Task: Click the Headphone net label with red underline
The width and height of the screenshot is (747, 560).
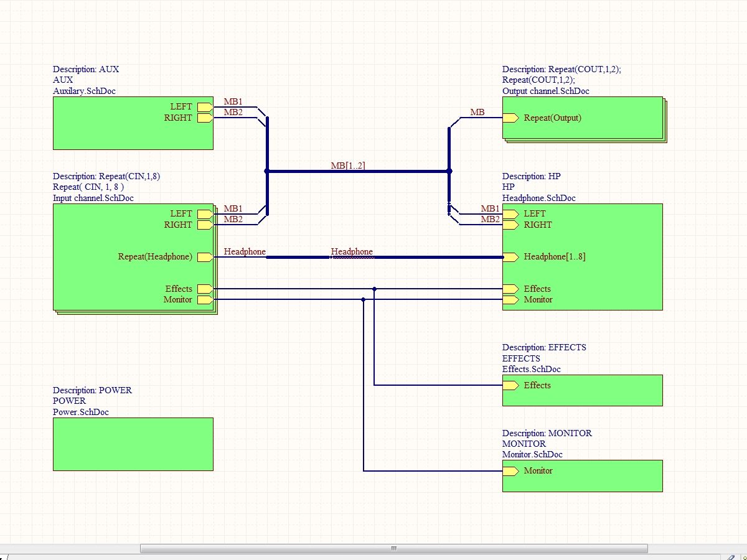Action: point(352,252)
